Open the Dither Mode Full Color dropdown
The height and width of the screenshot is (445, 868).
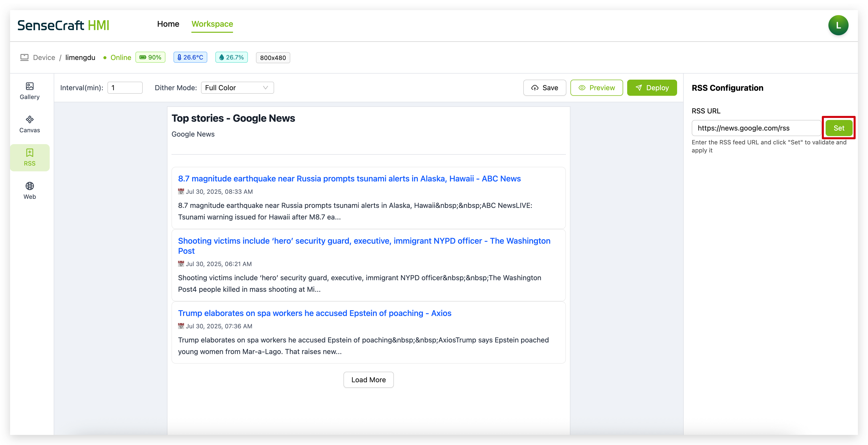237,88
